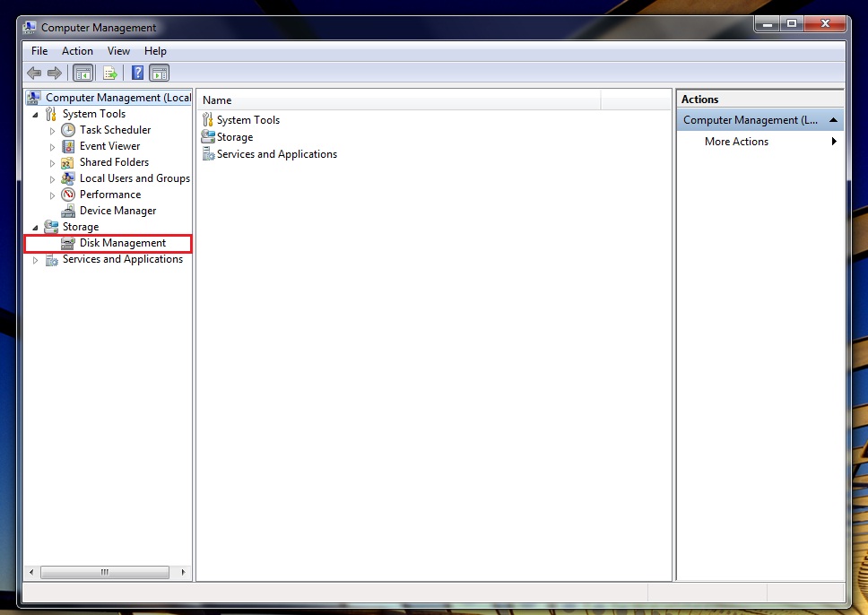Image resolution: width=868 pixels, height=615 pixels.
Task: Collapse the Storage tree node
Action: pyautogui.click(x=36, y=228)
